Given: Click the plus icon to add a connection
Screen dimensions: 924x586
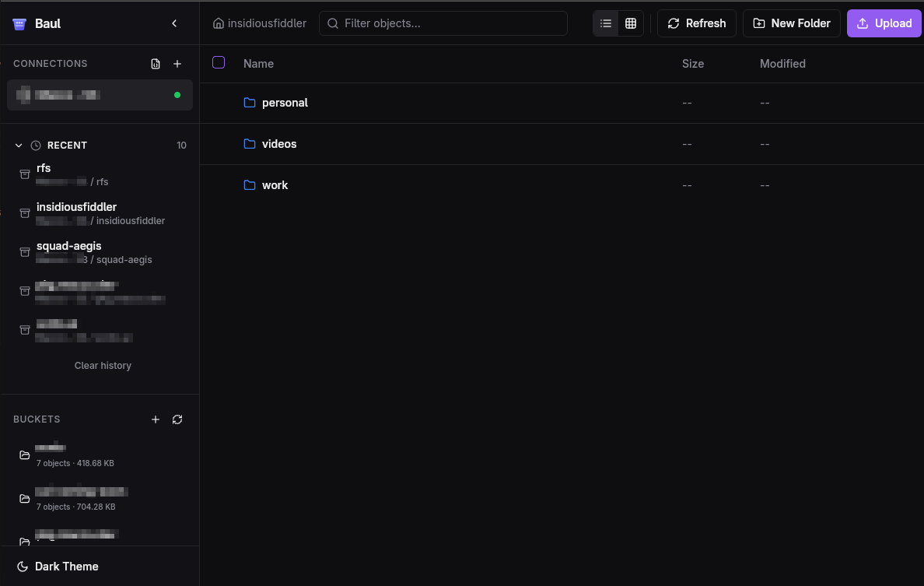Looking at the screenshot, I should click(177, 64).
